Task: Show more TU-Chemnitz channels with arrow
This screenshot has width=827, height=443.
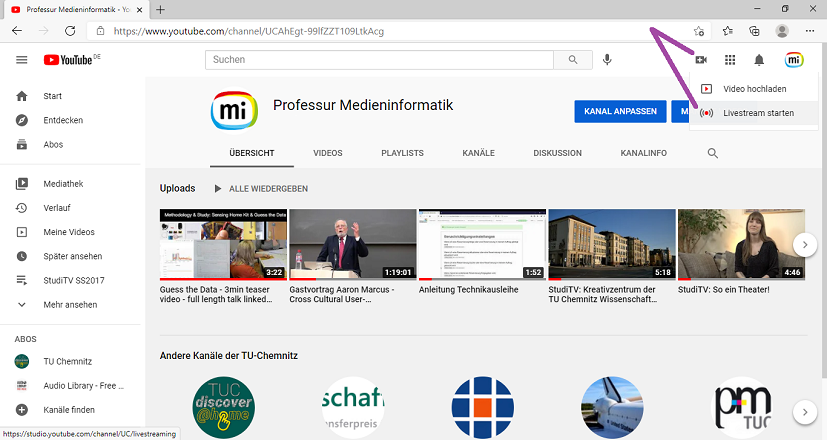Action: [805, 412]
